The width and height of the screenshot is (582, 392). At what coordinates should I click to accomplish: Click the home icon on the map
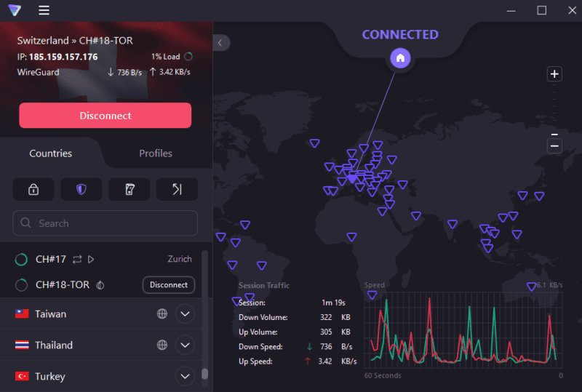pyautogui.click(x=400, y=58)
